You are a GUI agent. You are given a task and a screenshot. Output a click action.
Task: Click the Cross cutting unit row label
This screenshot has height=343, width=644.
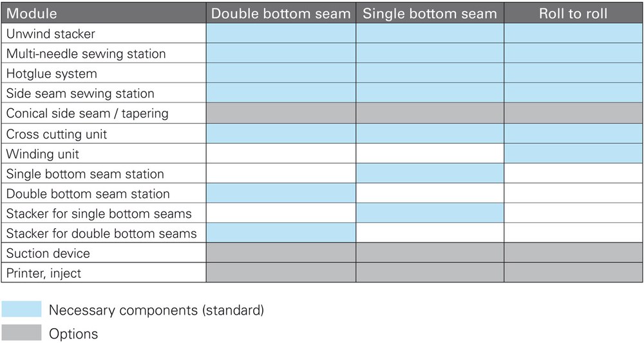pos(57,134)
